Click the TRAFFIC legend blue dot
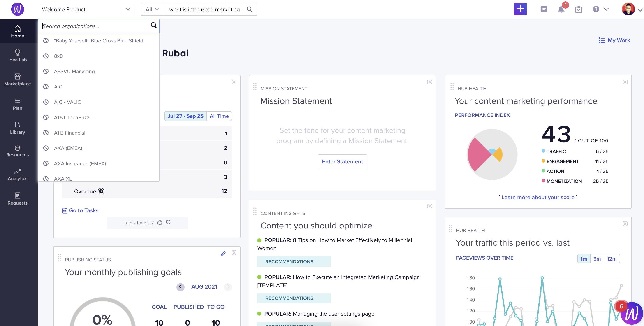 point(543,151)
